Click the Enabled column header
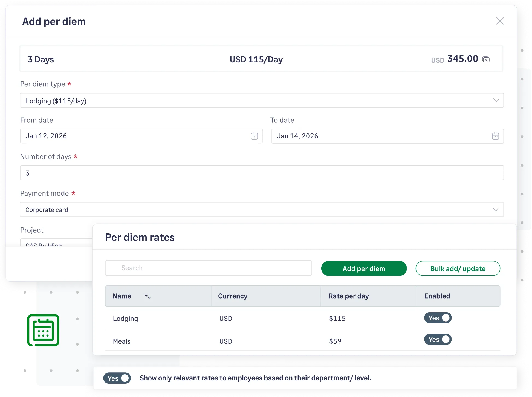This screenshot has height=397, width=532. pos(437,296)
